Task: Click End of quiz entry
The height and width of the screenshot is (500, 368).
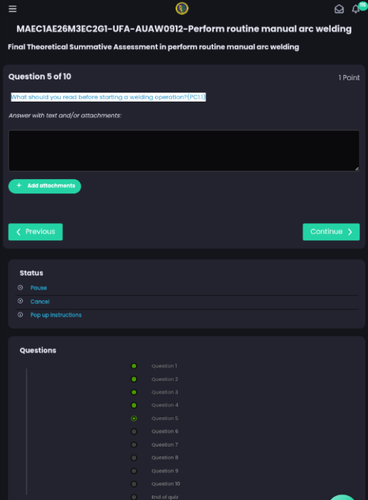Action: click(x=165, y=497)
